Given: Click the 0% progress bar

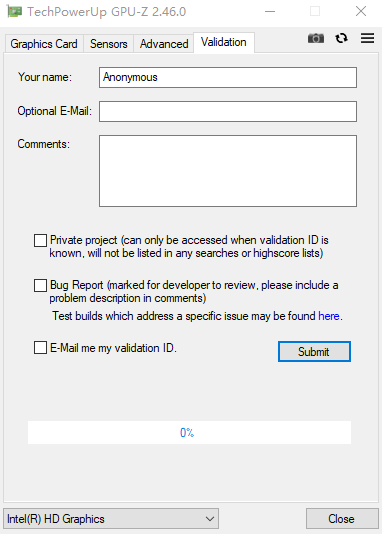Looking at the screenshot, I should pos(189,433).
